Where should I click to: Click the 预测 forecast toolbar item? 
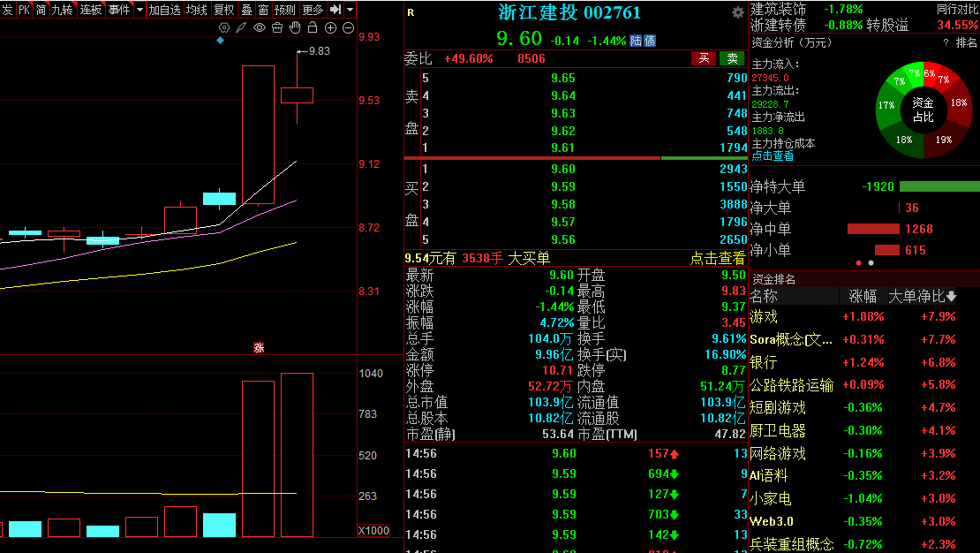pos(285,10)
